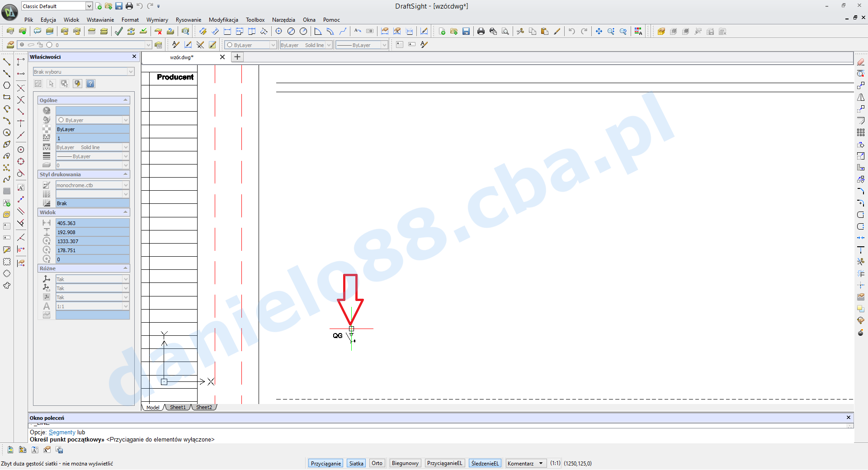868x470 pixels.
Task: Click the Save icon in the main toolbar
Action: 466,31
